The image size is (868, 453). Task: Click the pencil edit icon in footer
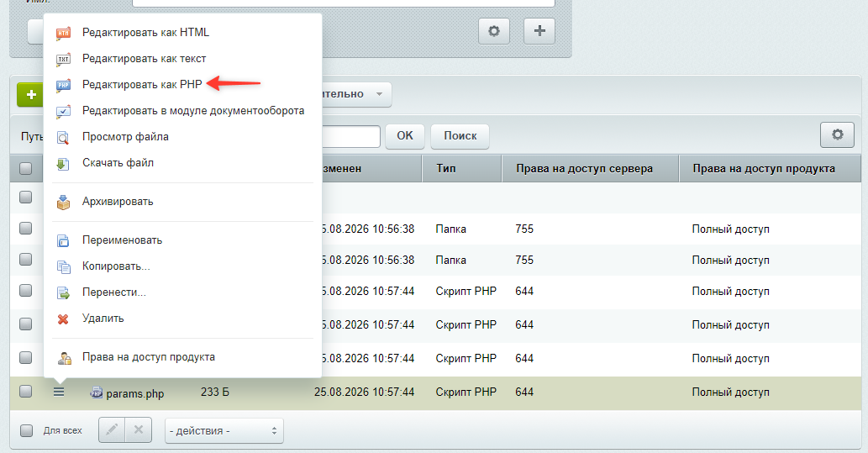click(112, 429)
